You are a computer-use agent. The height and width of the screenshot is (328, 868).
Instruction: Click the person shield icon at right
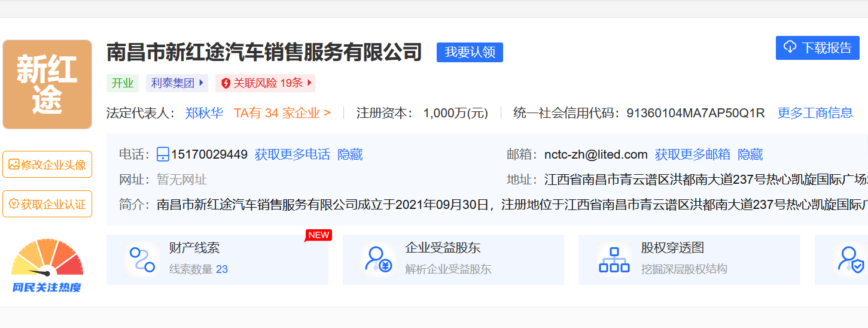[x=849, y=259]
